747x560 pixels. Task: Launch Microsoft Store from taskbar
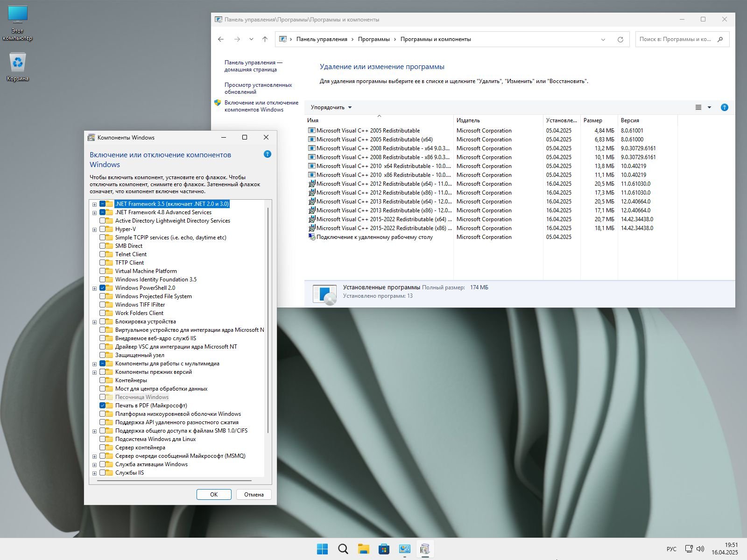coord(384,549)
